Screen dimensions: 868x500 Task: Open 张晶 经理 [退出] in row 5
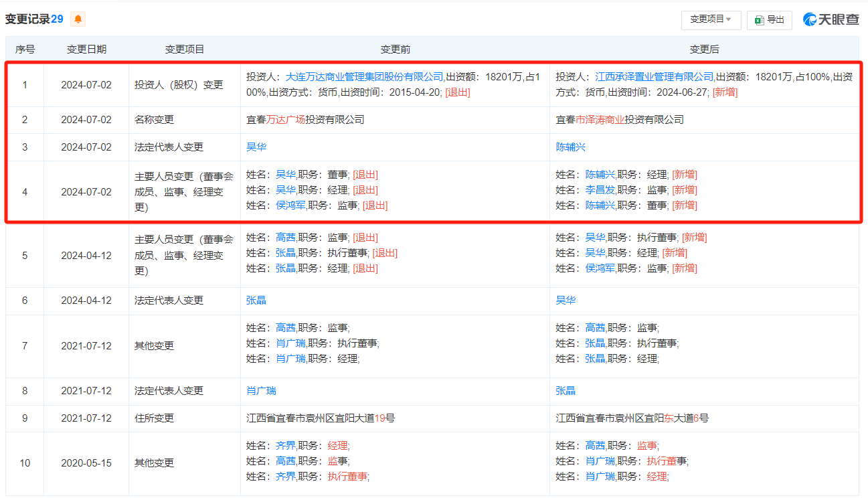[286, 268]
